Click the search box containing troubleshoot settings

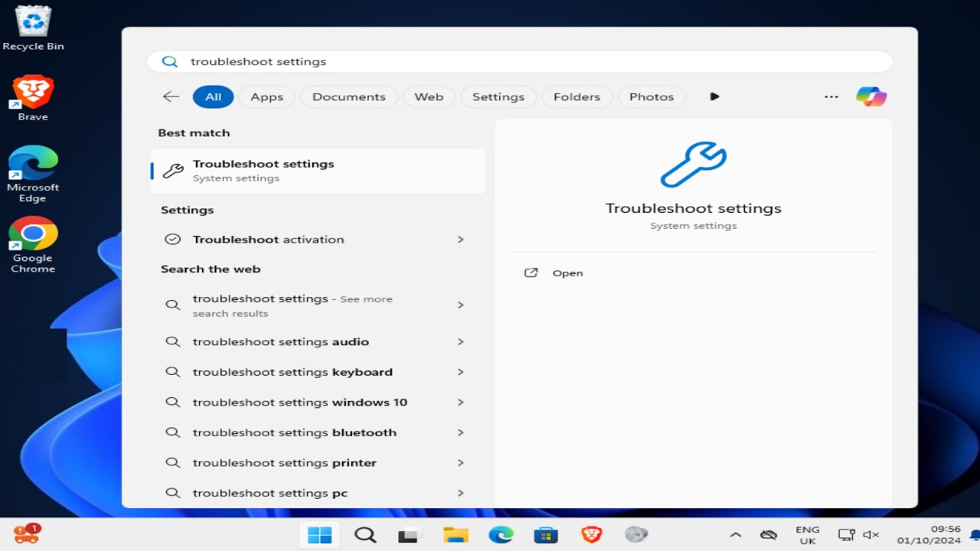(x=520, y=61)
